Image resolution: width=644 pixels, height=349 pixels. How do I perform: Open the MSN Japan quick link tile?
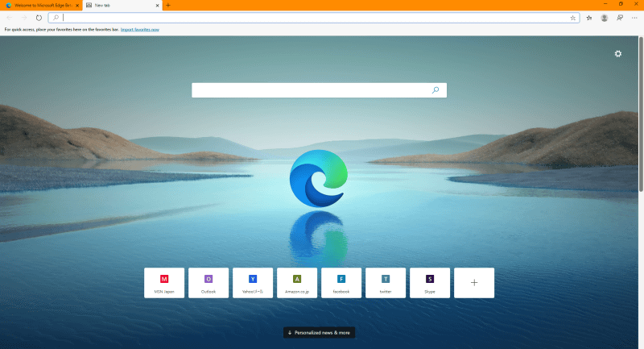click(x=164, y=283)
